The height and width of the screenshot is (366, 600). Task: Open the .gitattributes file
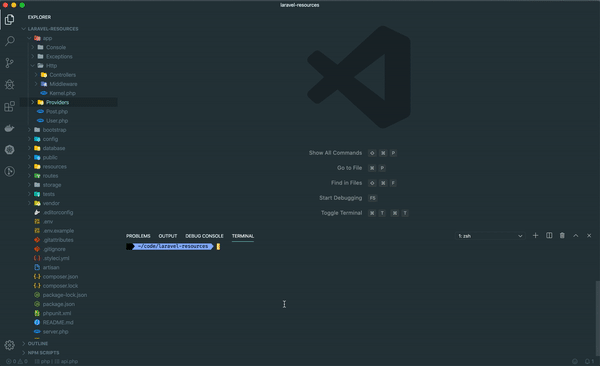coord(58,240)
